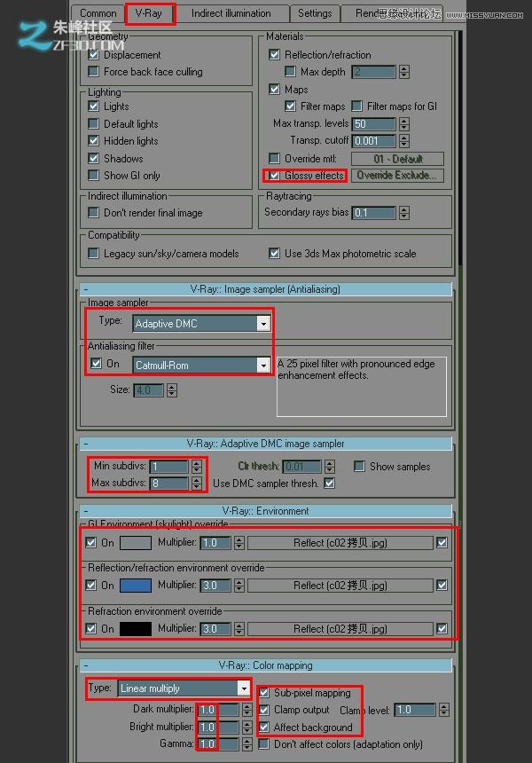Enable Override mtl checkbox

point(274,159)
